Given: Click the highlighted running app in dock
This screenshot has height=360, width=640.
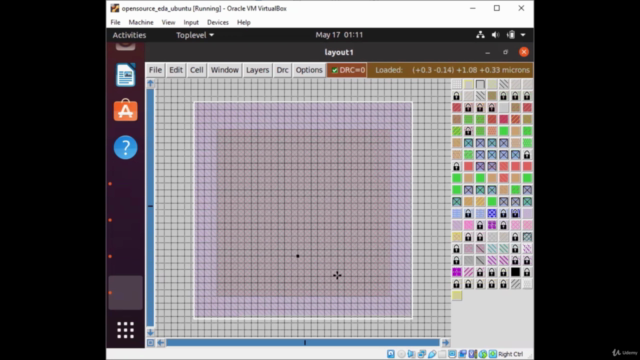Looking at the screenshot, I should [125, 293].
